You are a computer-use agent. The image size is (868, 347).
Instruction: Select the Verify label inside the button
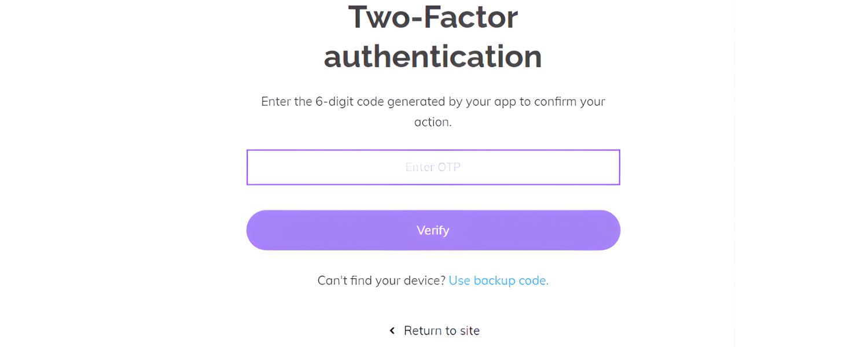[433, 230]
